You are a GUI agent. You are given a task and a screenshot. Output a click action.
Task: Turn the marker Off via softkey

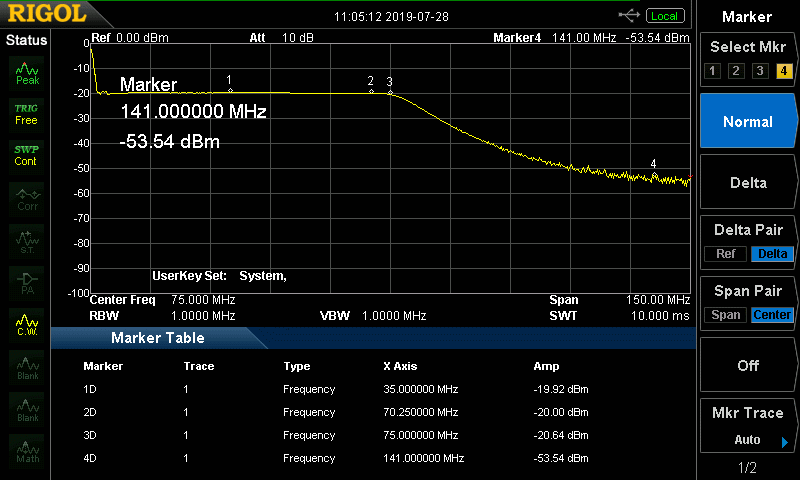(x=747, y=365)
